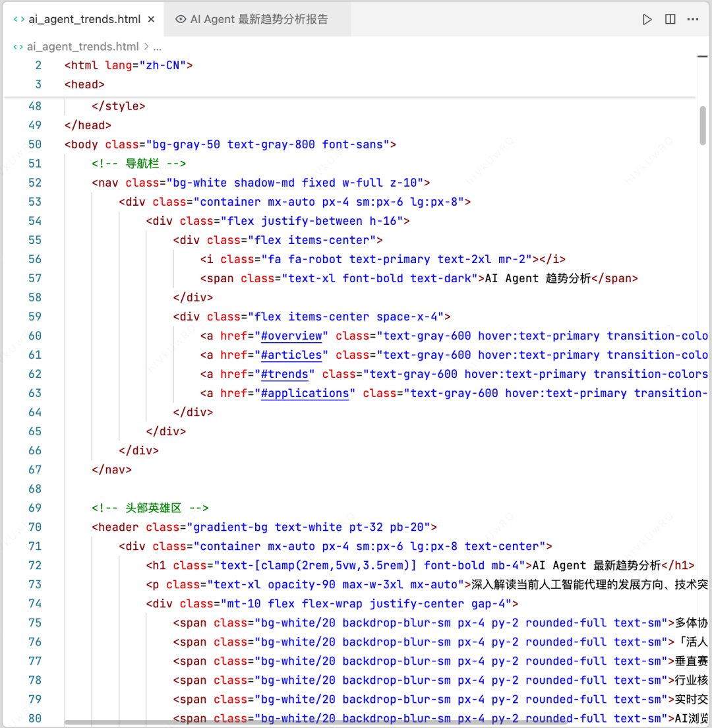Expand the breadcrumb ellipsis after the file name
This screenshot has height=728, width=712.
tap(158, 46)
